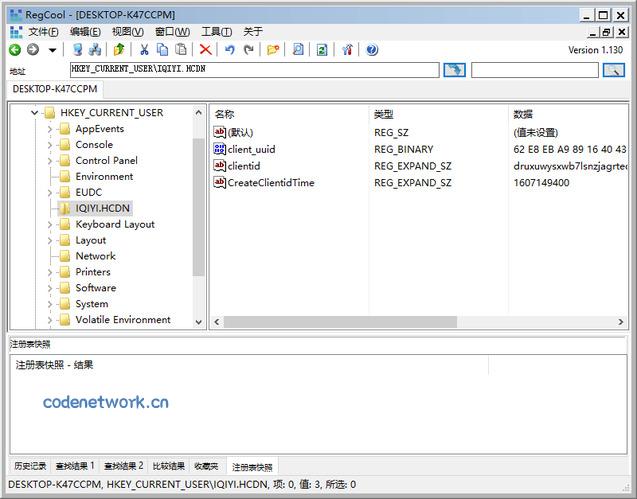Switch to the 比较结果 tab
This screenshot has width=637, height=499.
(169, 466)
